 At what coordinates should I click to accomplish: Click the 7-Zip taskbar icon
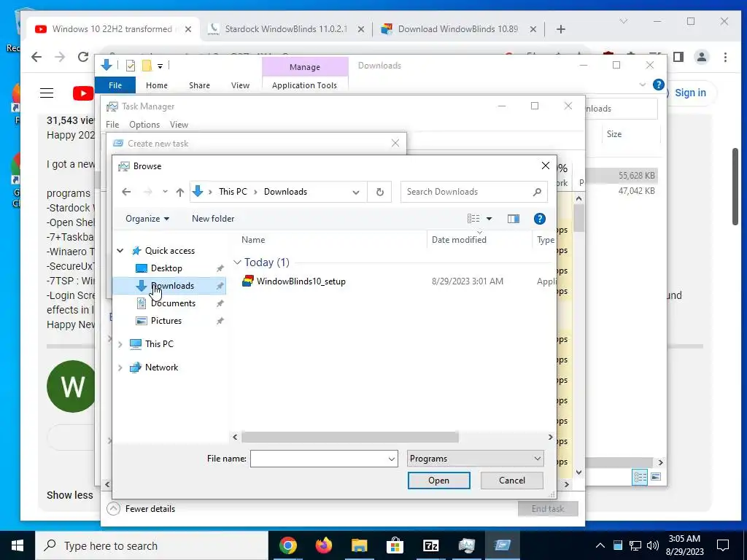click(430, 545)
